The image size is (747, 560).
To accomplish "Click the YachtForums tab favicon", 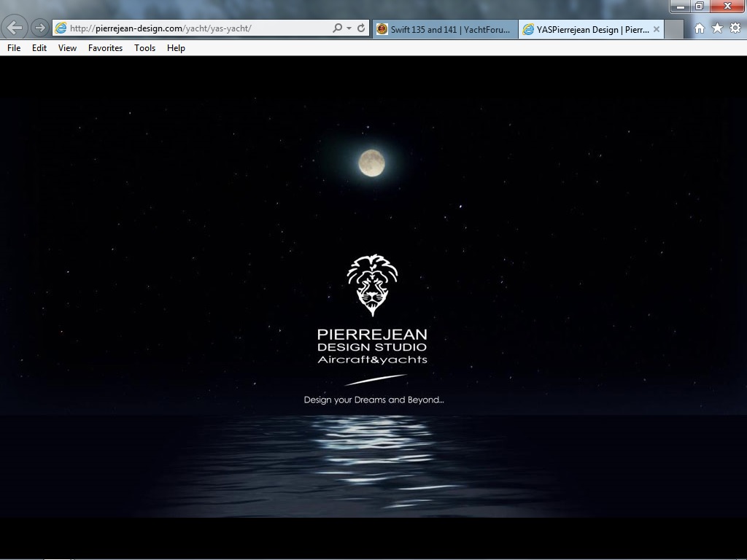I will [382, 29].
